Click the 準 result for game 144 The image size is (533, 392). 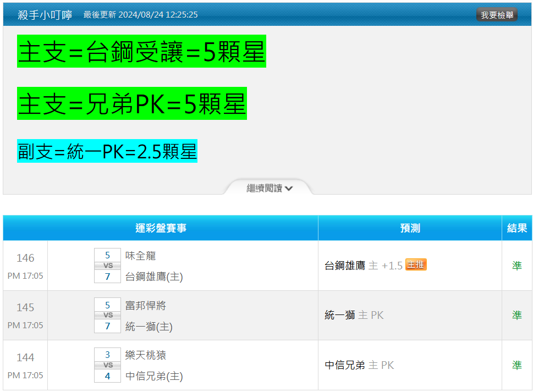[516, 365]
